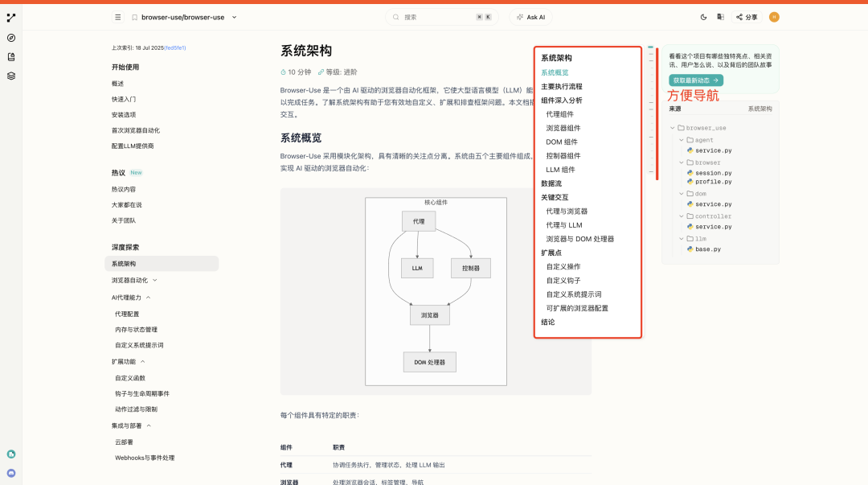Toggle the sidebar with the hamburger icon

(x=118, y=17)
